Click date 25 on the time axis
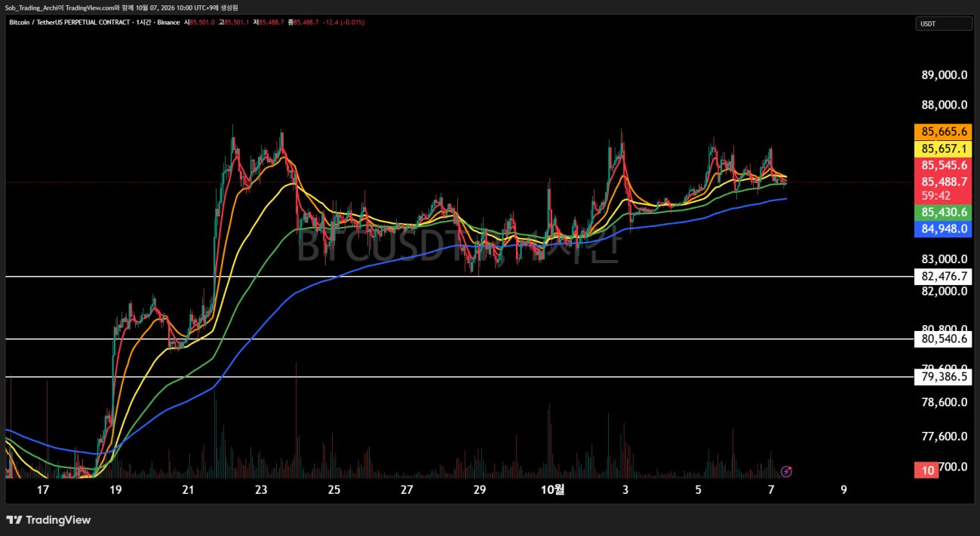980x536 pixels. [334, 489]
